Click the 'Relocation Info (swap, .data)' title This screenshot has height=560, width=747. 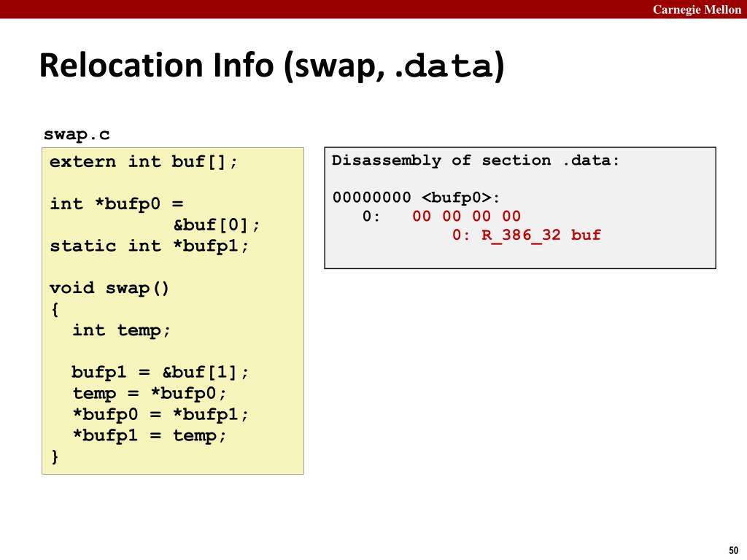271,66
